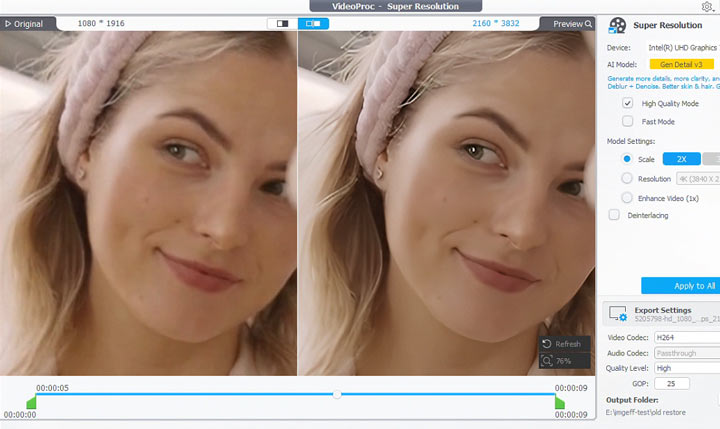Click the blue timeline bar
Screen dimensions: 720x429
296,394
